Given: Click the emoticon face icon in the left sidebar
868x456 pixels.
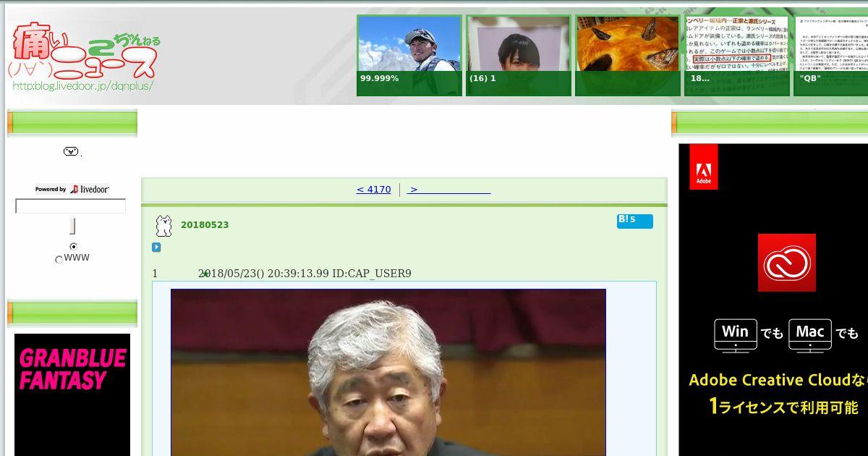Looking at the screenshot, I should tap(71, 151).
